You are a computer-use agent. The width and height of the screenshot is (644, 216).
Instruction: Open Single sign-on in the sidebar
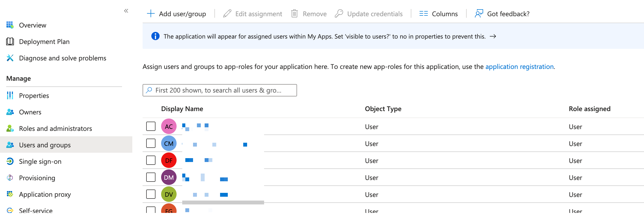pyautogui.click(x=40, y=161)
